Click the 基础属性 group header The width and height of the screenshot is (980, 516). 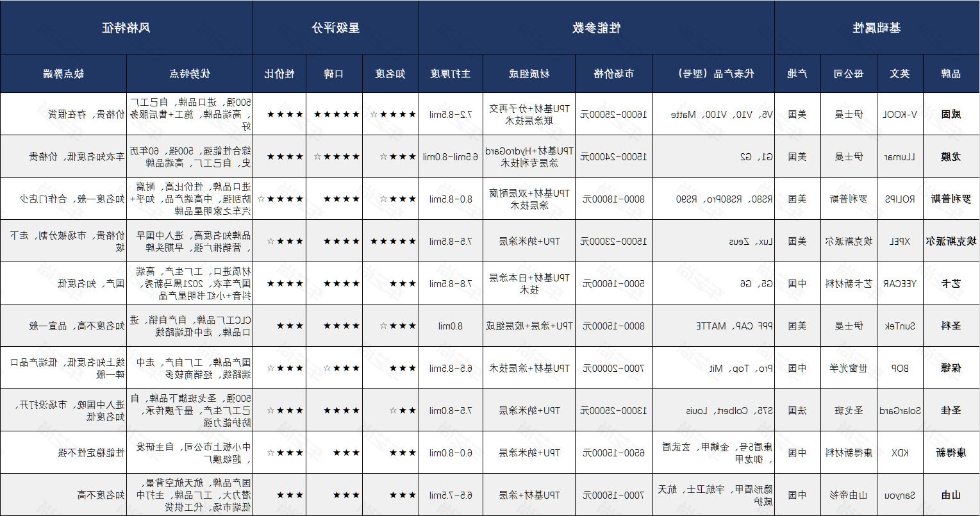[x=877, y=28]
